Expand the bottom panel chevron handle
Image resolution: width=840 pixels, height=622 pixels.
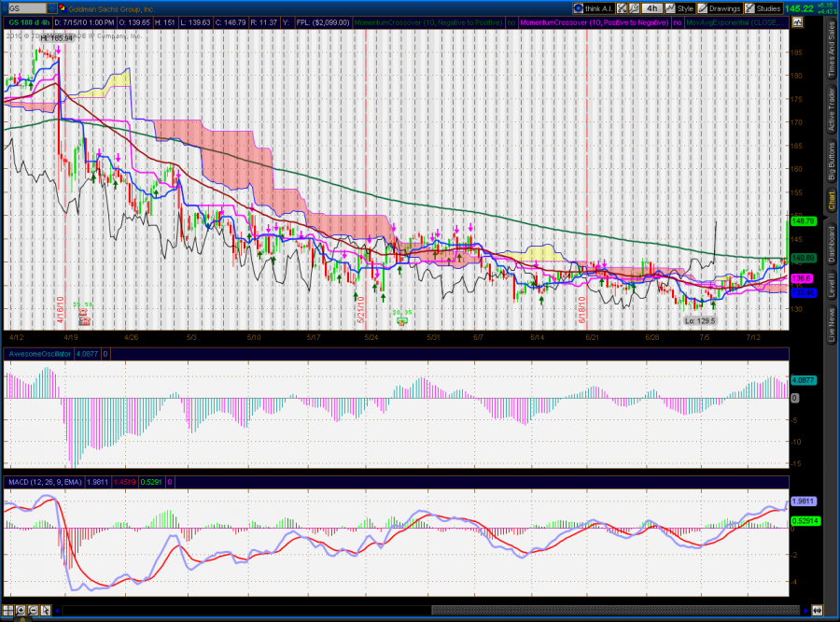tap(23, 619)
